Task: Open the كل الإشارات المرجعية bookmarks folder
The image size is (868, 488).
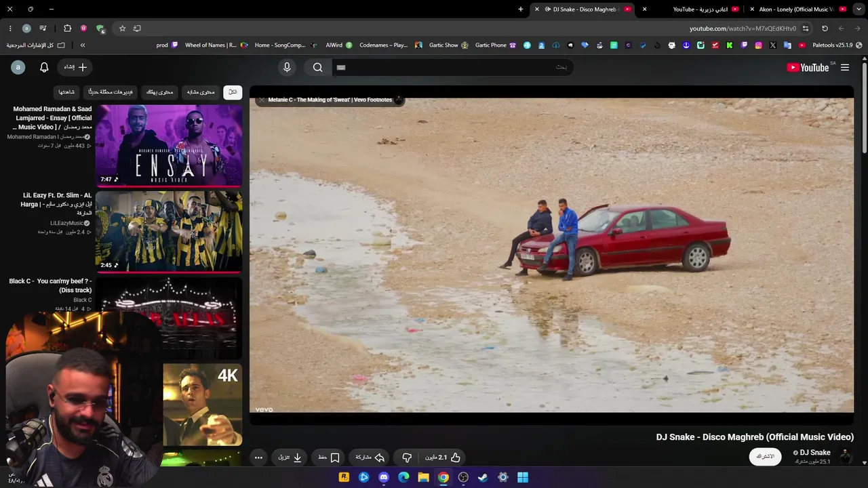Action: (x=36, y=45)
